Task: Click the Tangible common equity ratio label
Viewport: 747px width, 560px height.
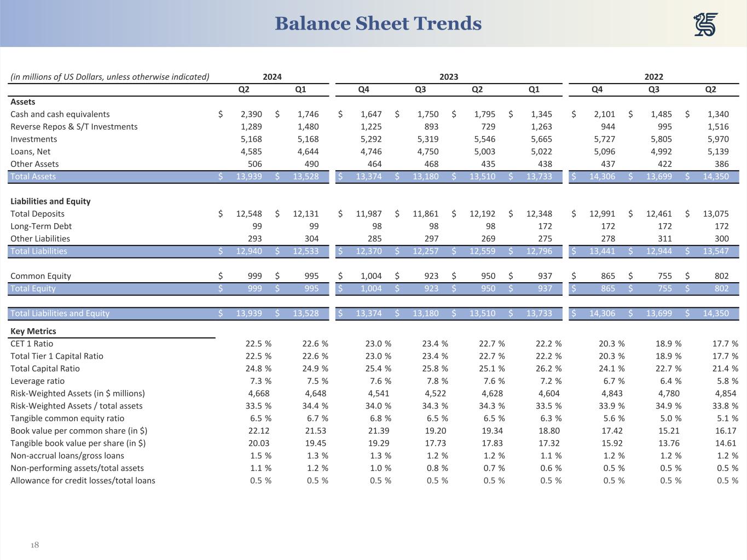Action: point(67,418)
